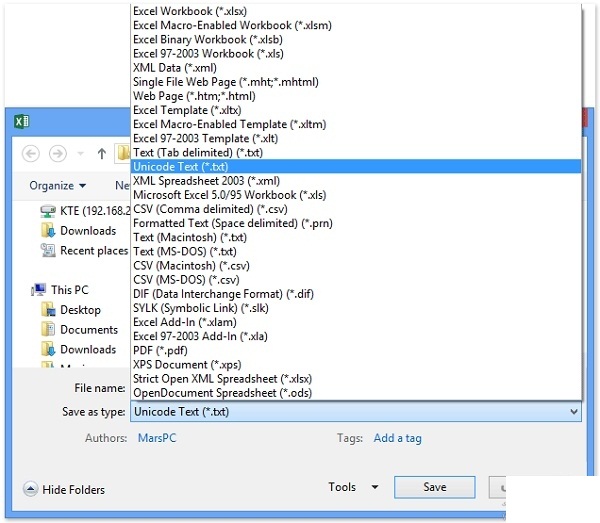Pick Excel Macro-Enabled Workbook (*.xlsm) option
Viewport: 600px width, 523px height.
pos(232,25)
